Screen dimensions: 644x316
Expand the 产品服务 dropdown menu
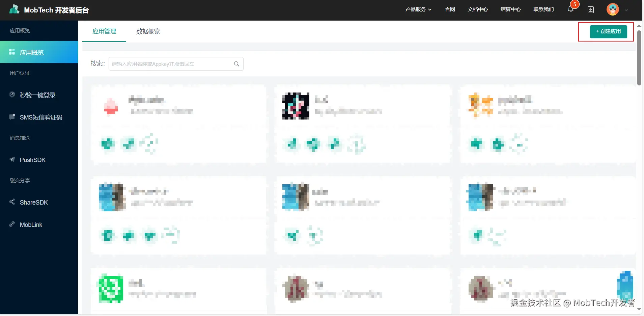point(418,9)
